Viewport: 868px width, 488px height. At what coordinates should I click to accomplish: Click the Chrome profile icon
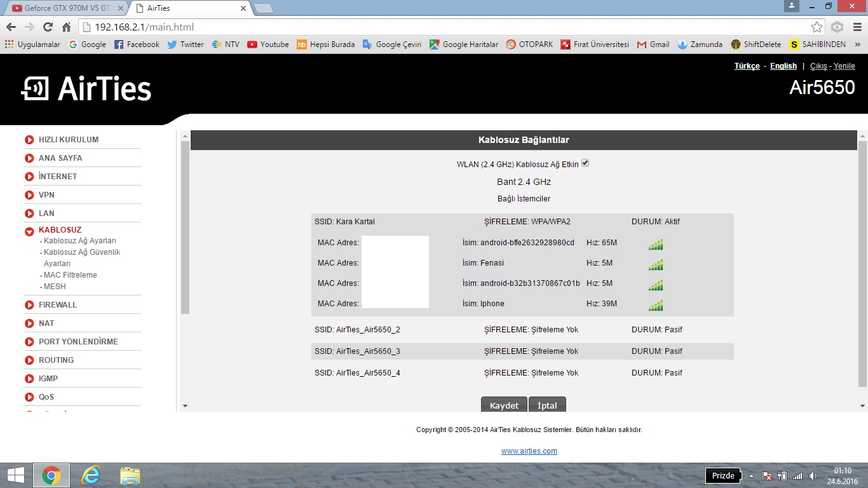[x=791, y=6]
